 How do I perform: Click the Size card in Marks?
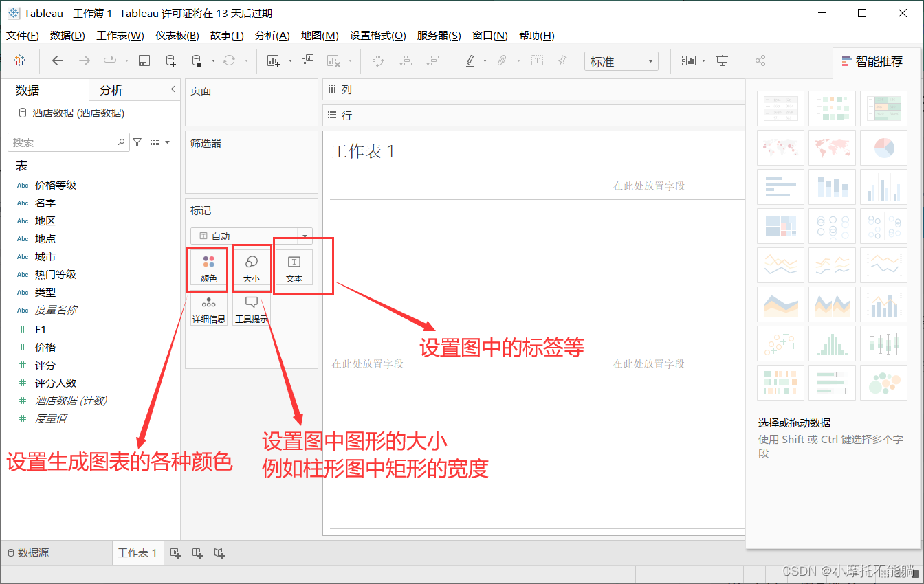tap(252, 269)
